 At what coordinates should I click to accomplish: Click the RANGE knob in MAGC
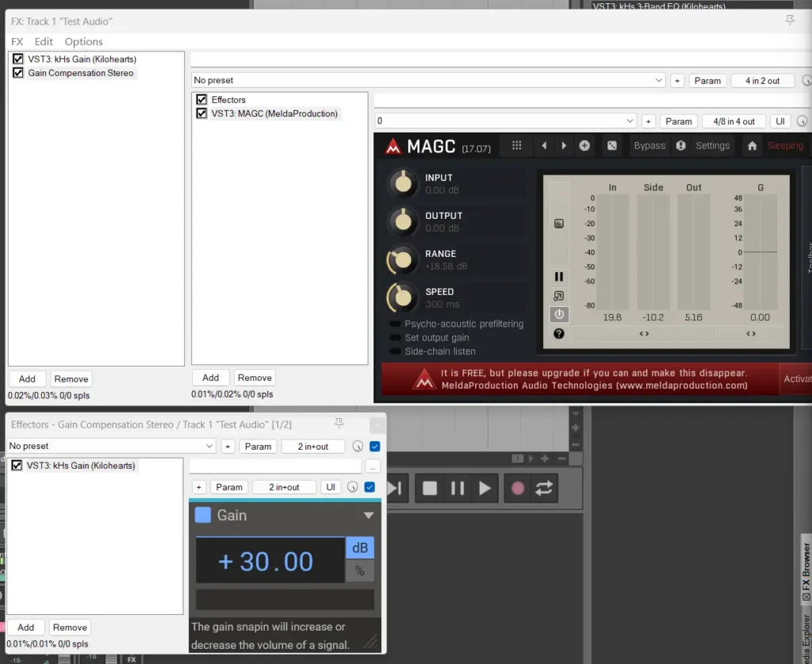tap(403, 259)
